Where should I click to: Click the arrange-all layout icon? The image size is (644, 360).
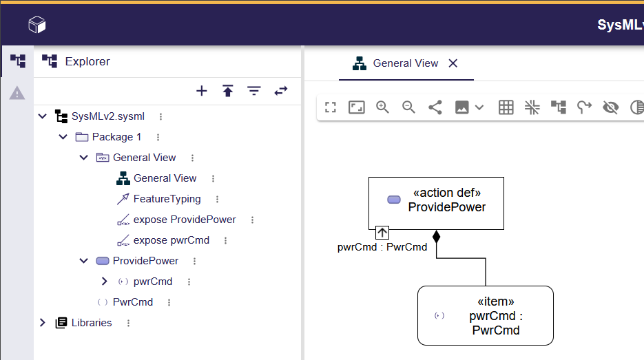(x=559, y=107)
